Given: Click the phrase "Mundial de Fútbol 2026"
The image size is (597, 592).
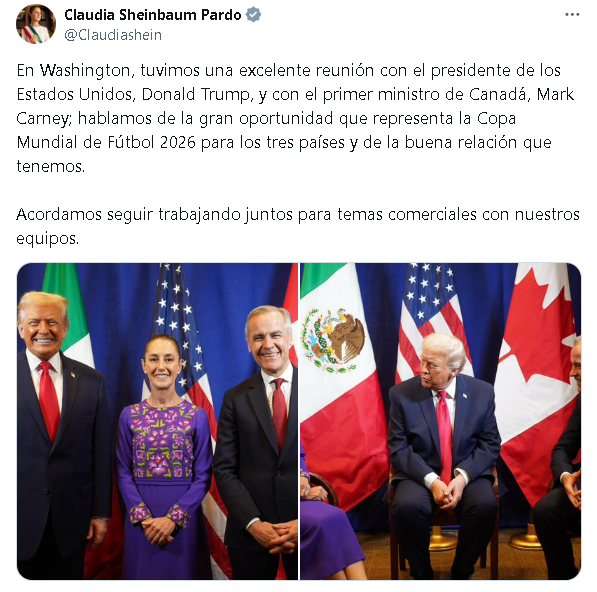Looking at the screenshot, I should point(106,142).
